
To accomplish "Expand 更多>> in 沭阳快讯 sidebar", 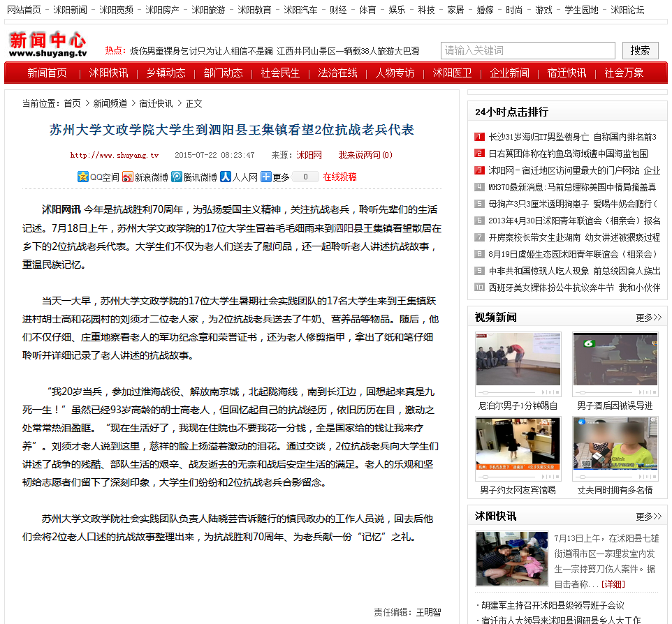I will click(x=648, y=517).
